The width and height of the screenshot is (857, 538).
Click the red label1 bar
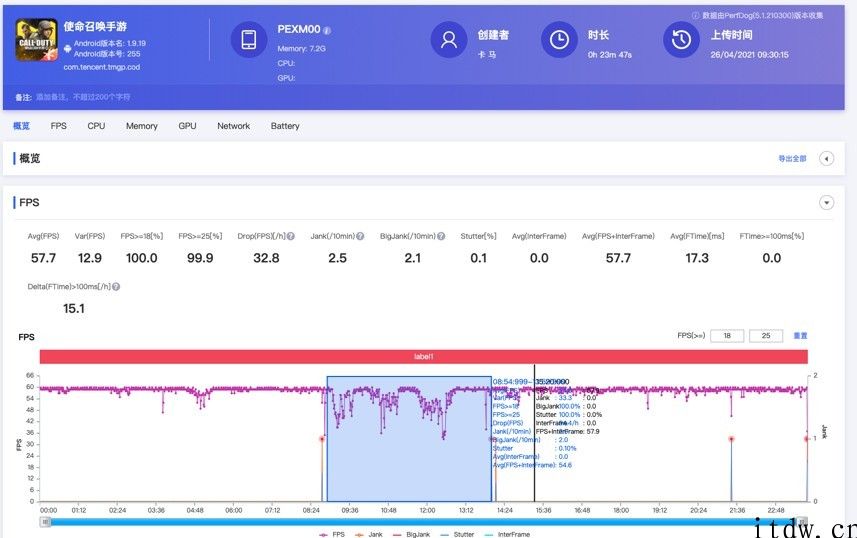pos(424,356)
